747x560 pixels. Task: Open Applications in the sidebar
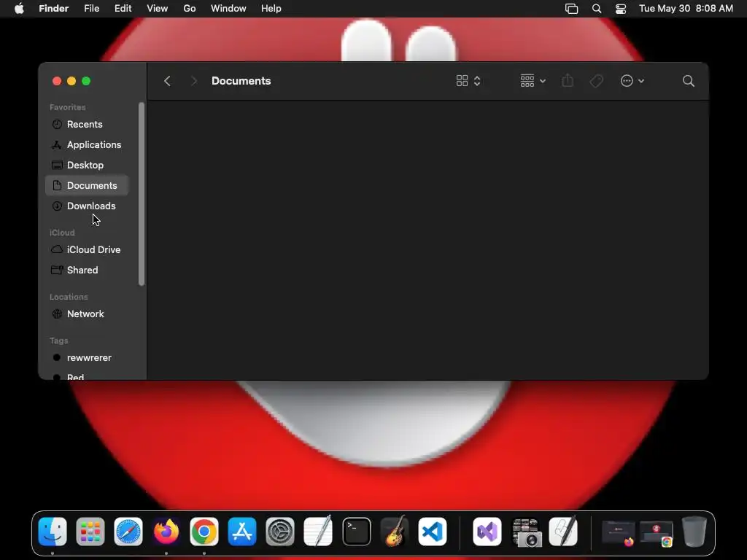[87, 145]
